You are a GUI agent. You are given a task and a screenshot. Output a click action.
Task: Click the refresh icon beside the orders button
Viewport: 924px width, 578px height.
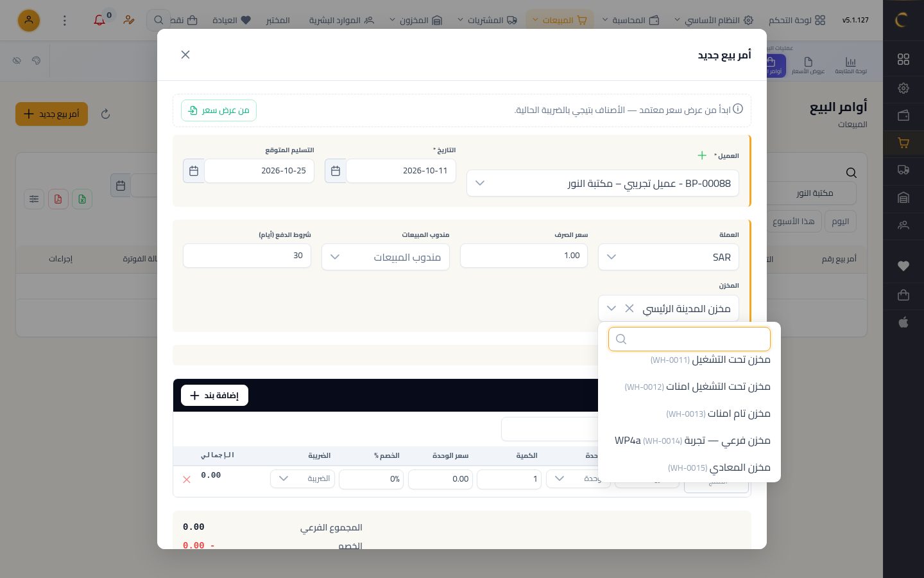pos(106,114)
